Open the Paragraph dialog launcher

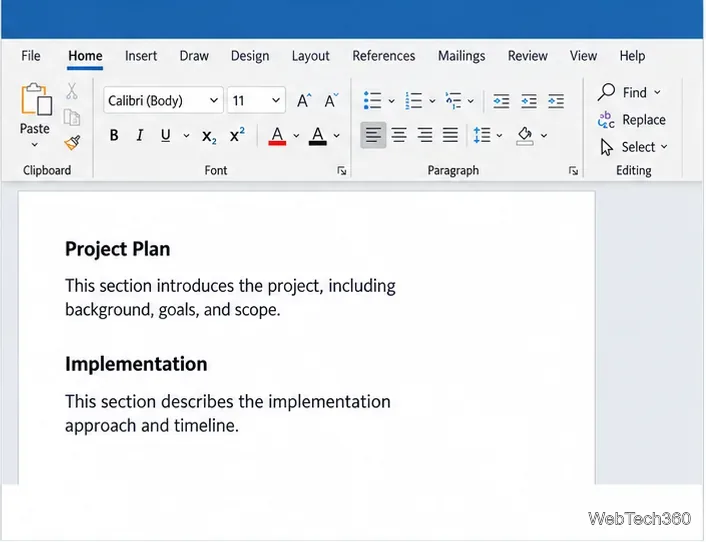point(573,171)
